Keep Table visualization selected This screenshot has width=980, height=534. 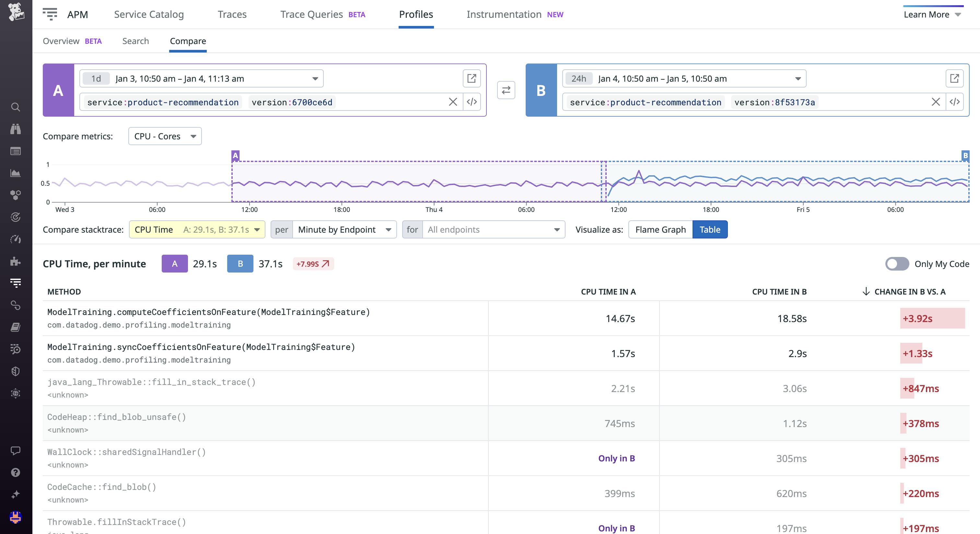coord(710,229)
